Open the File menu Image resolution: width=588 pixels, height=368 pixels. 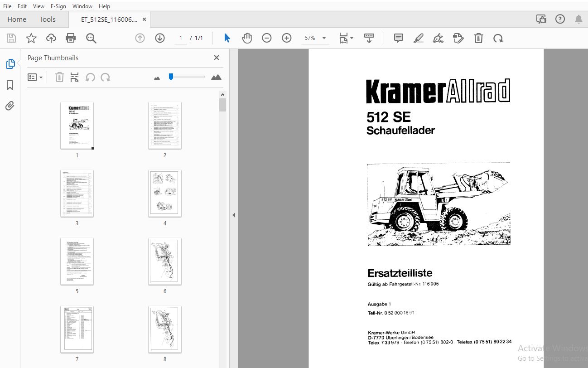[7, 6]
